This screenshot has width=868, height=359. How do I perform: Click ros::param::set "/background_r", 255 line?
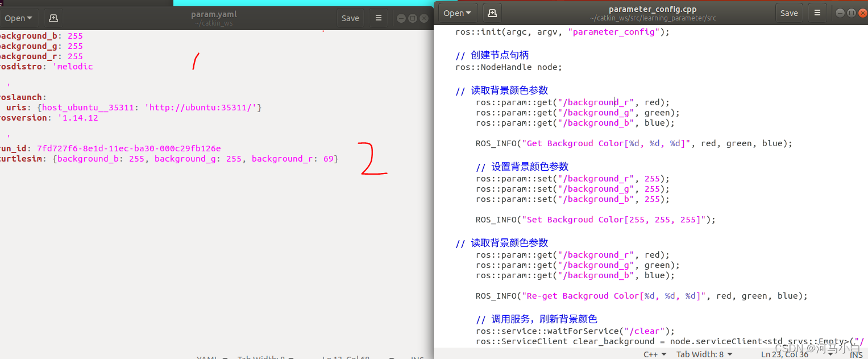pyautogui.click(x=573, y=179)
